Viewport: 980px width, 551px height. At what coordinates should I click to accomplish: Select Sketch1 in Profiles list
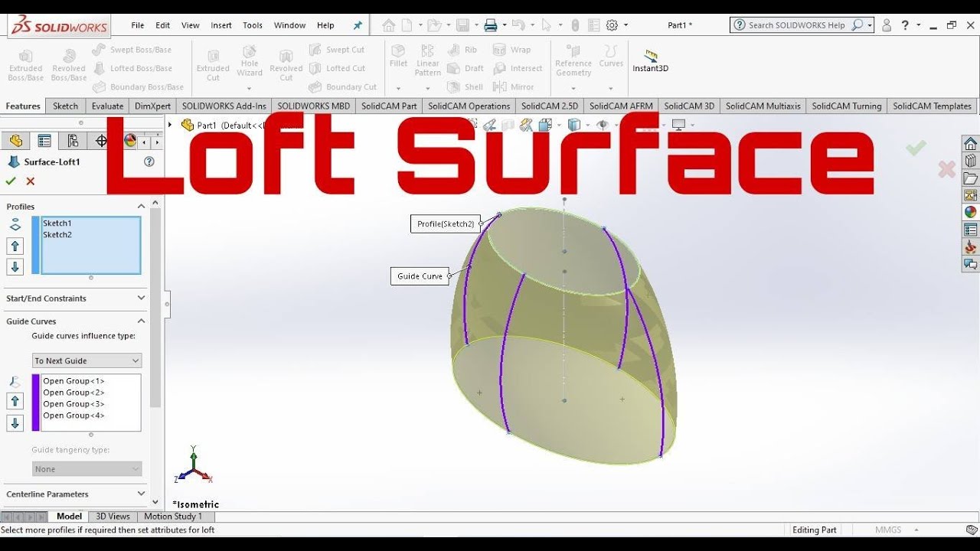(57, 223)
